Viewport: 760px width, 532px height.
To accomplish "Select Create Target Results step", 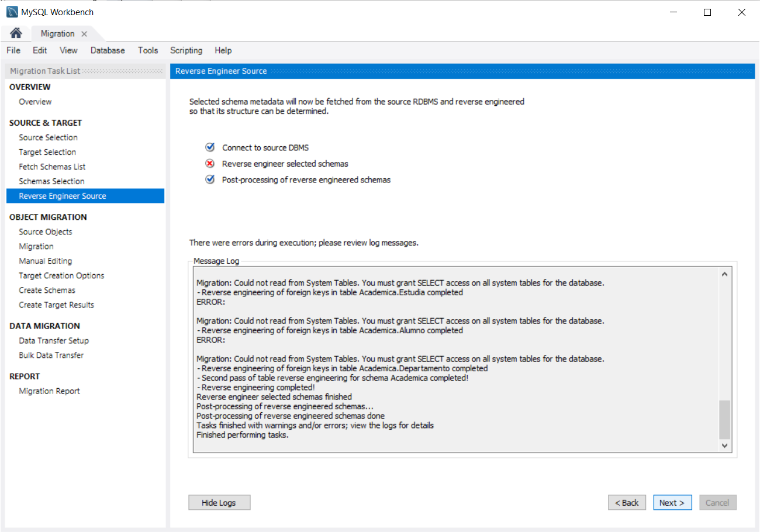I will click(x=56, y=305).
